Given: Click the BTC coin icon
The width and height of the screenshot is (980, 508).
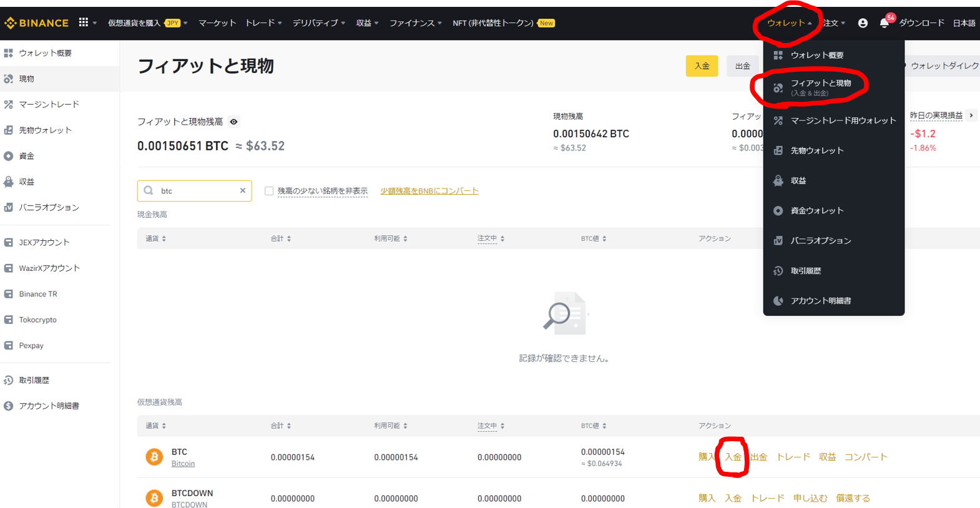Looking at the screenshot, I should click(154, 457).
